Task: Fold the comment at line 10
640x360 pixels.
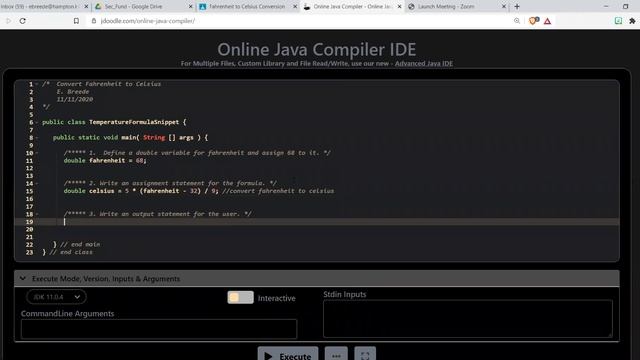Action: click(37, 153)
